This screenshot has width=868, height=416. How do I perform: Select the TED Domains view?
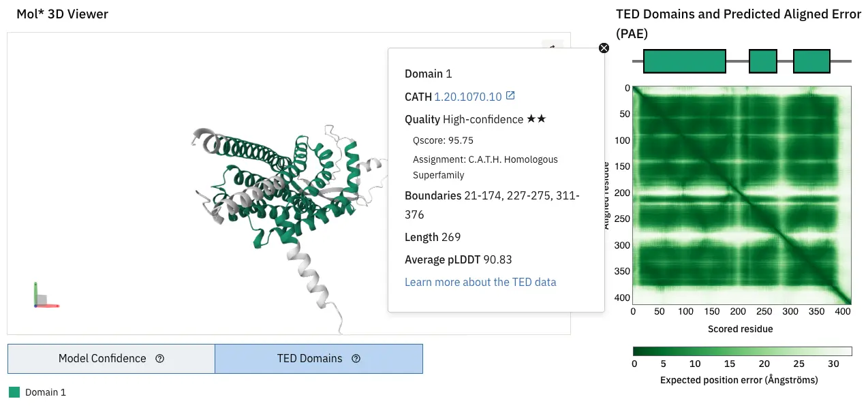318,359
